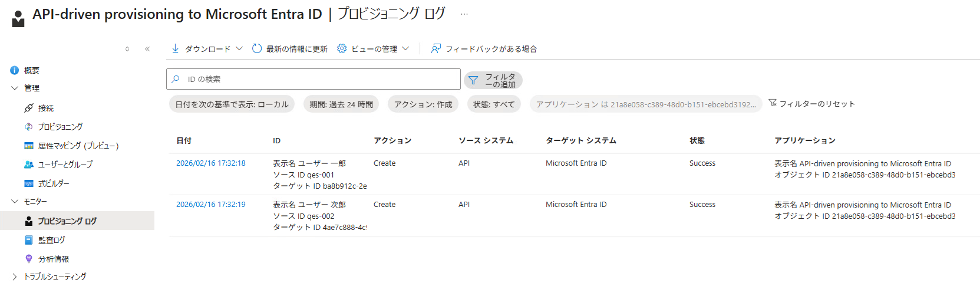Click the download arrow icon
Viewport: 980px width, 286px height.
(x=175, y=48)
